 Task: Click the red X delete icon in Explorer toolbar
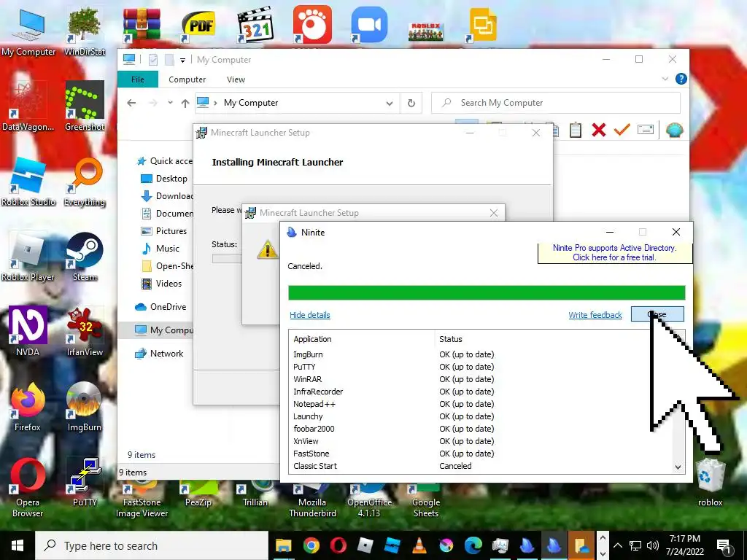[598, 130]
